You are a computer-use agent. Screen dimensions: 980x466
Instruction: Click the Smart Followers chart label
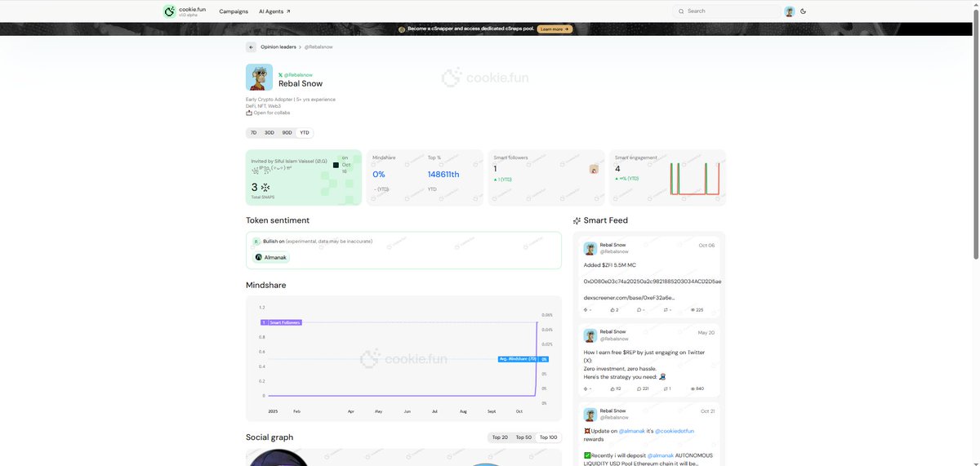[281, 322]
